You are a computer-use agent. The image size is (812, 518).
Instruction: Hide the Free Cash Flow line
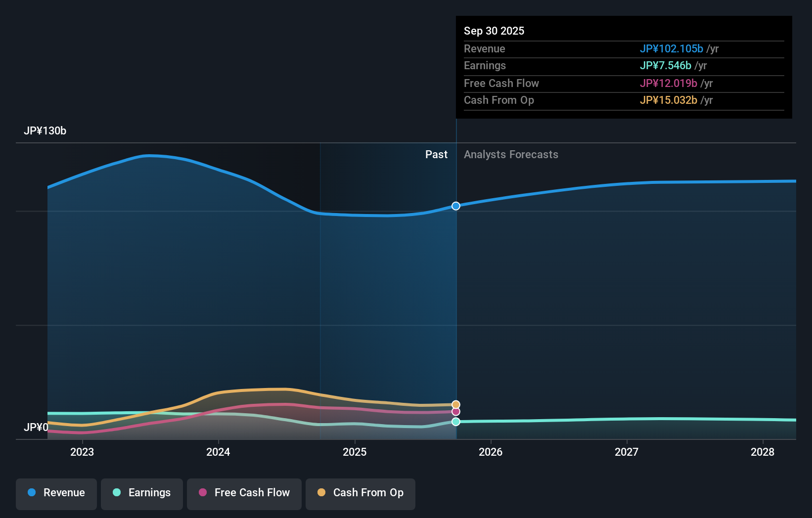click(244, 493)
